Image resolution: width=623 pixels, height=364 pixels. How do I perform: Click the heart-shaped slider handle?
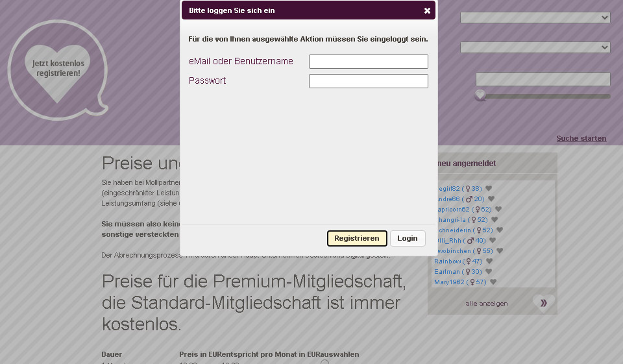(x=480, y=95)
